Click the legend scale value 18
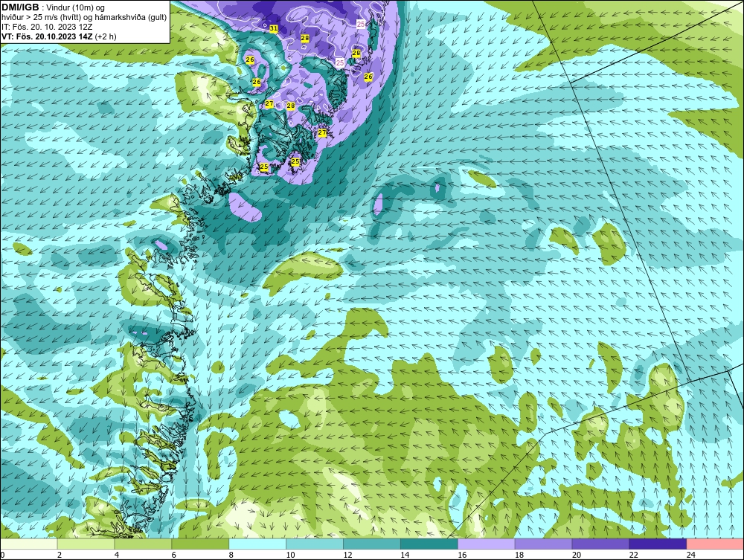Screen dimensions: 744x560 (519, 555)
